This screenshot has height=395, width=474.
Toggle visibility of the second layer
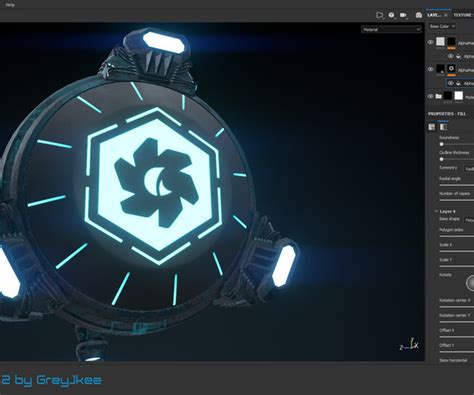point(430,69)
